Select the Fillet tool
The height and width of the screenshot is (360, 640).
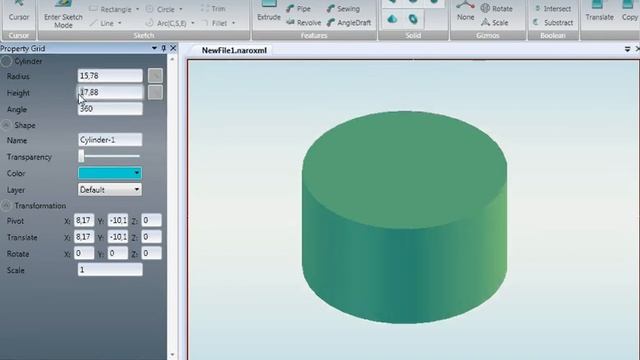214,23
